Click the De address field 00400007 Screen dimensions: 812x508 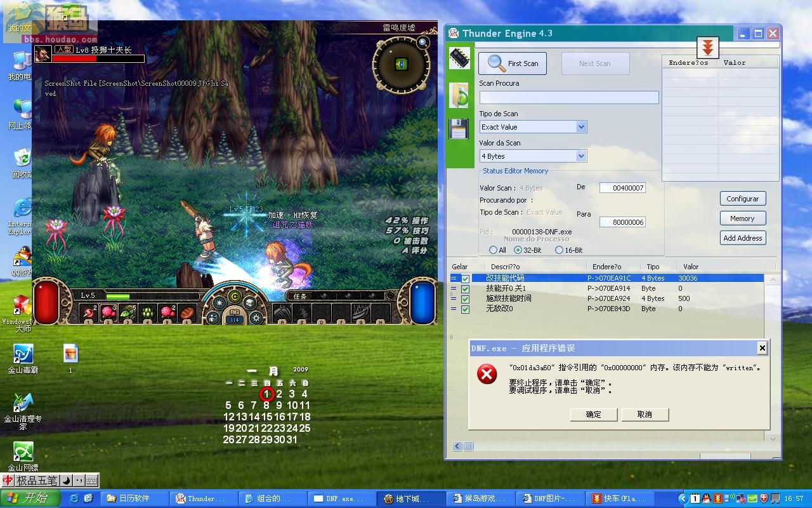coord(622,188)
